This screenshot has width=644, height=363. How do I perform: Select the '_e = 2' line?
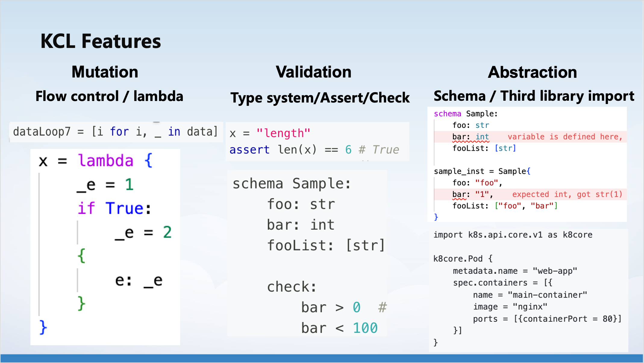pos(143,232)
